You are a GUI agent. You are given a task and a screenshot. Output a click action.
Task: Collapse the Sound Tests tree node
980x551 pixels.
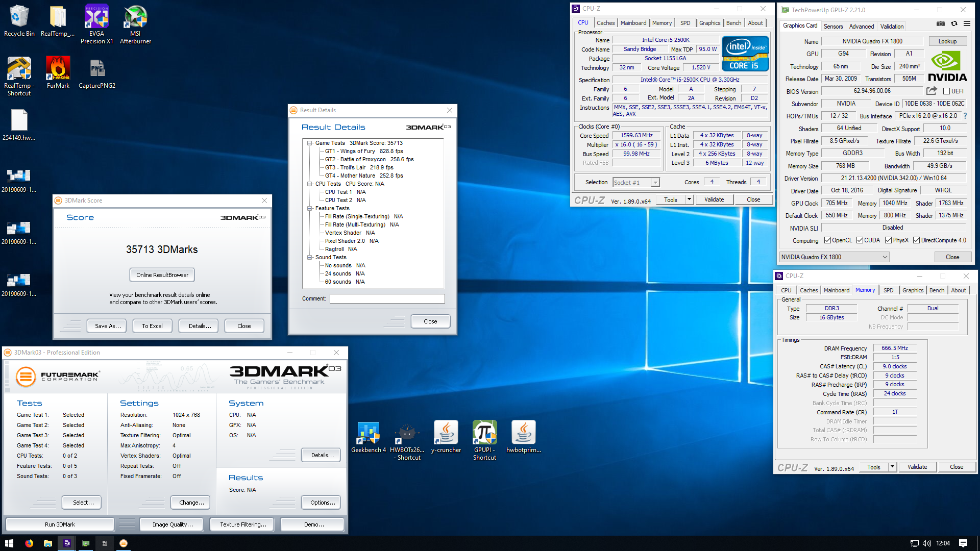[x=310, y=258]
